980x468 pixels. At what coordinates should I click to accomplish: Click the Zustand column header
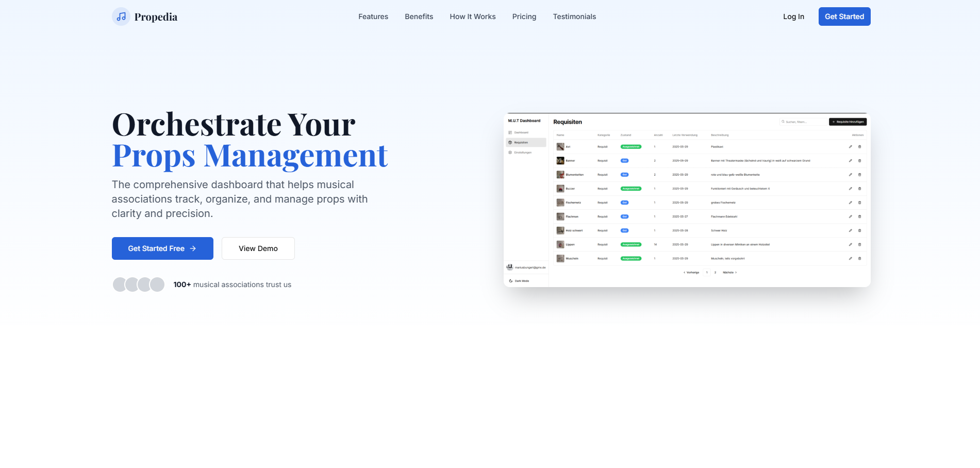[x=626, y=135]
